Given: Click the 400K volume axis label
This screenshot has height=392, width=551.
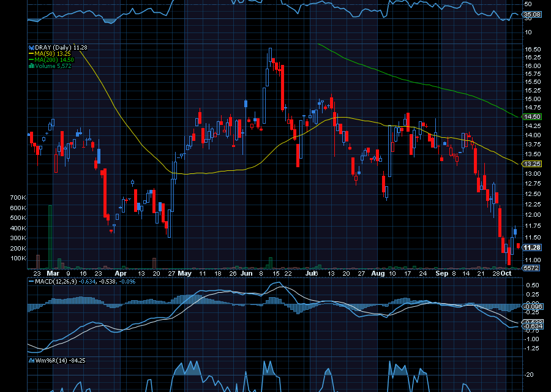Looking at the screenshot, I should pos(18,228).
